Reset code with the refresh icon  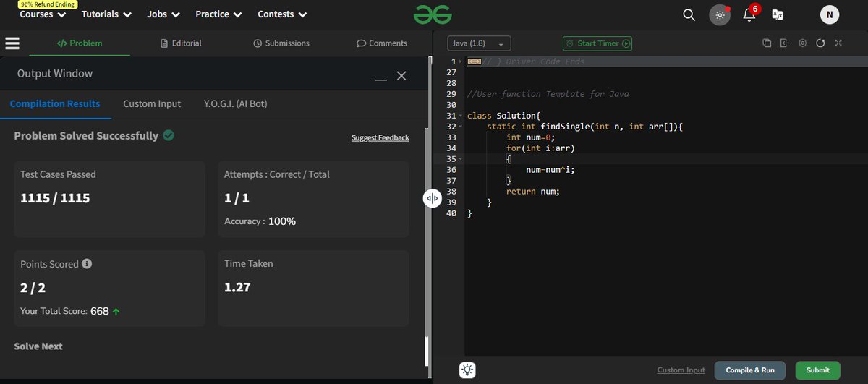[820, 43]
